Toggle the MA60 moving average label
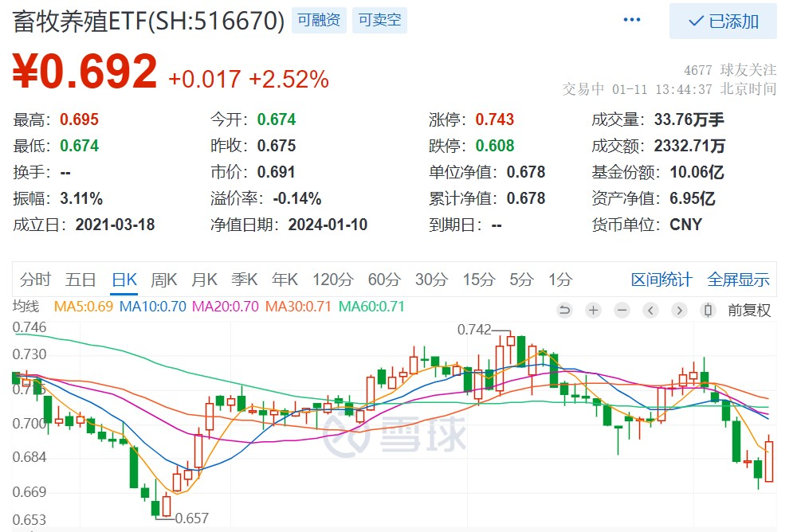Image resolution: width=797 pixels, height=532 pixels. [372, 307]
